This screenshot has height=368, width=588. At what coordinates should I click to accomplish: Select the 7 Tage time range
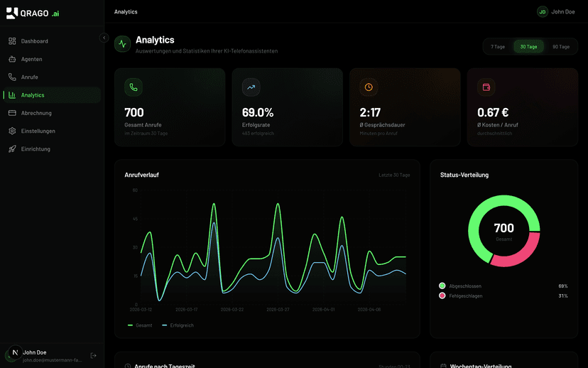[498, 47]
